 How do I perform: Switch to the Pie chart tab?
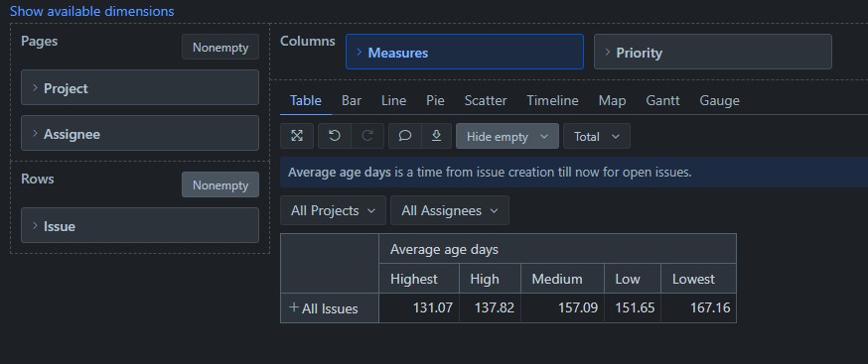(435, 101)
